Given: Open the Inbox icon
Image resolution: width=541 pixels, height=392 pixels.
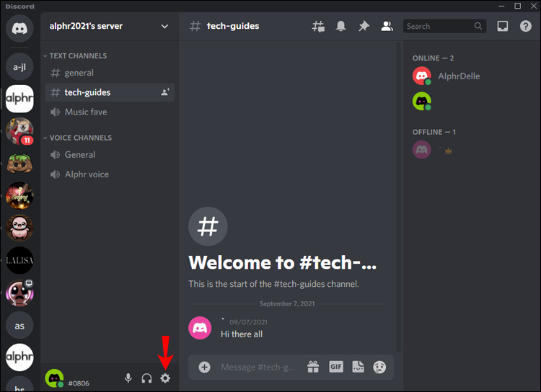Looking at the screenshot, I should (x=502, y=26).
